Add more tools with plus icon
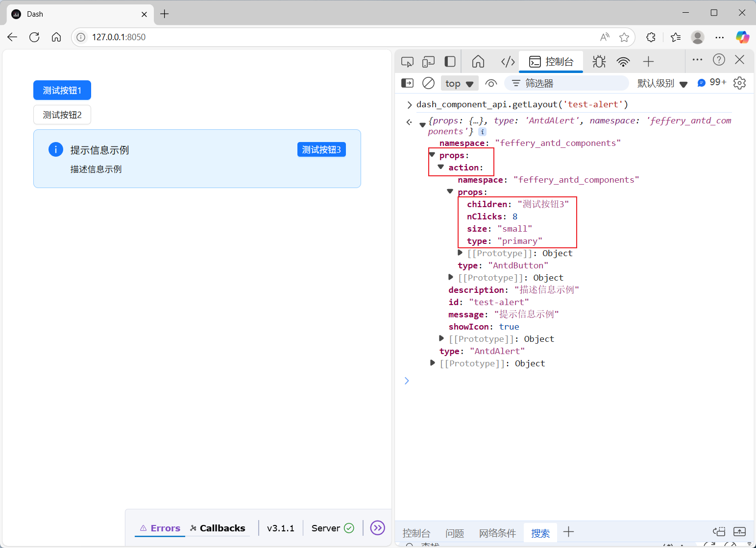The width and height of the screenshot is (756, 548). pyautogui.click(x=648, y=61)
